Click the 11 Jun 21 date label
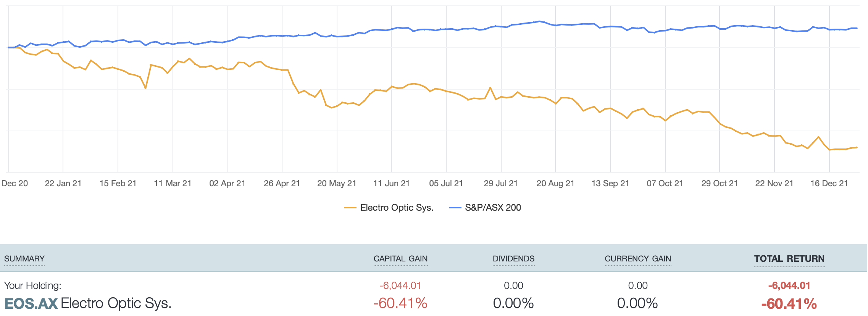 (x=391, y=184)
